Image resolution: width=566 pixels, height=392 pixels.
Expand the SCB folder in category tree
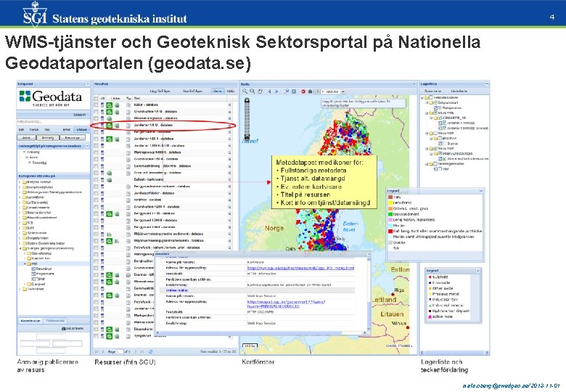[20, 223]
